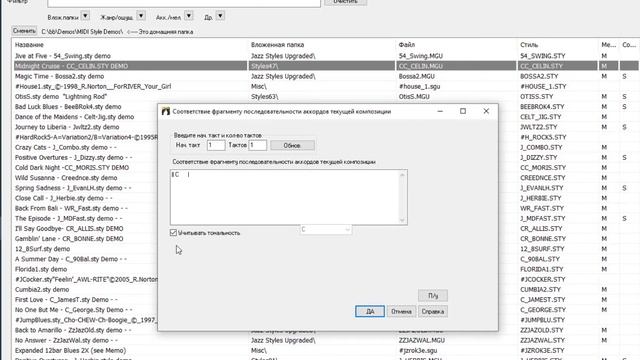640x360 pixels.
Task: Sort by the Название column header
Action: pos(29,45)
